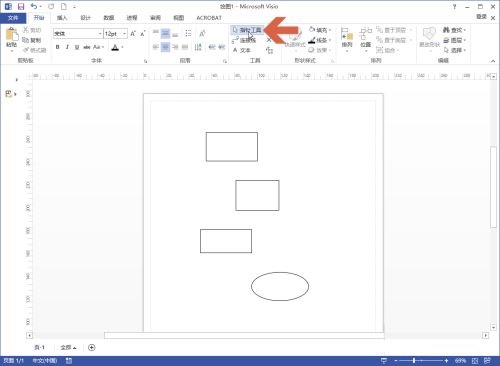
Task: Click the connection point X tool icon
Action: coord(269,40)
